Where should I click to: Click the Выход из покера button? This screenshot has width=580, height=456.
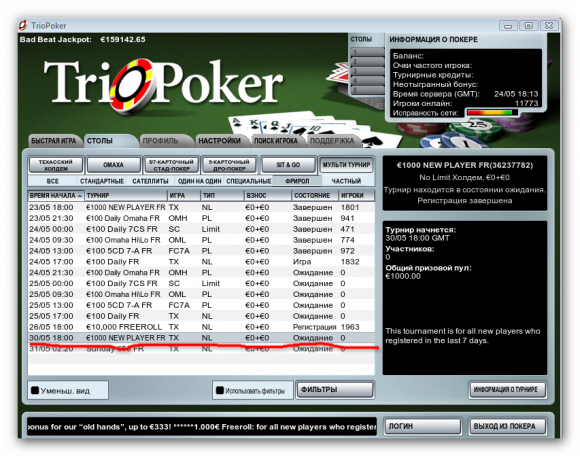coord(508,426)
